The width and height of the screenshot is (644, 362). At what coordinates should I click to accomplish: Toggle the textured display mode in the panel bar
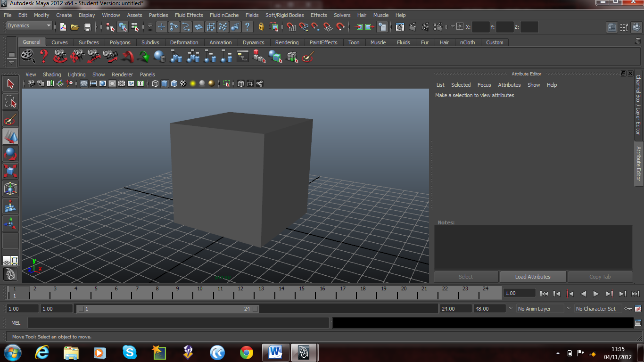click(x=182, y=83)
